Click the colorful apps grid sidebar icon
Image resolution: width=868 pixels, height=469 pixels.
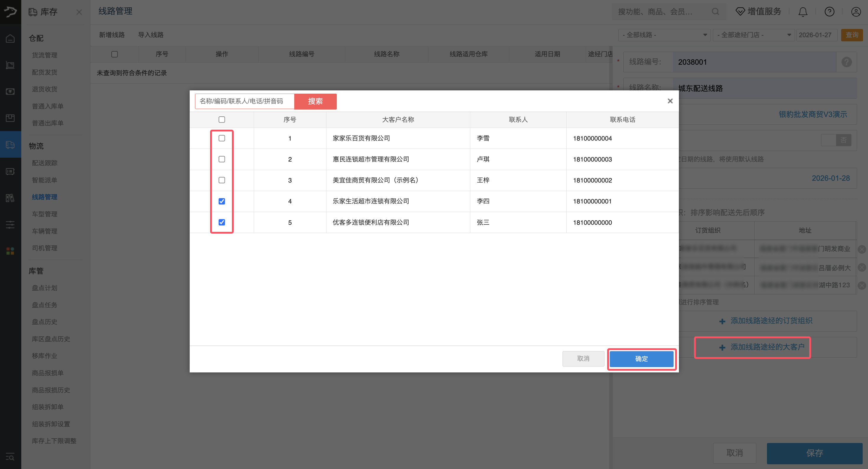(10, 251)
